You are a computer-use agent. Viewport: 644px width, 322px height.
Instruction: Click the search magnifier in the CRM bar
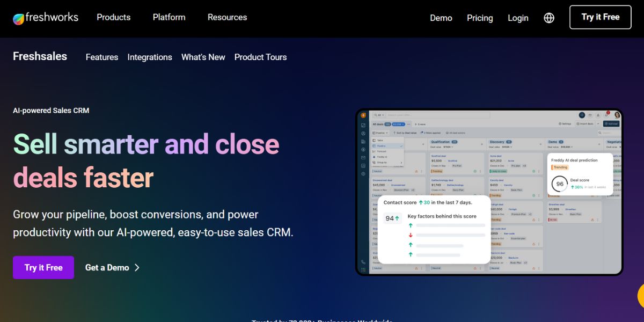(376, 115)
